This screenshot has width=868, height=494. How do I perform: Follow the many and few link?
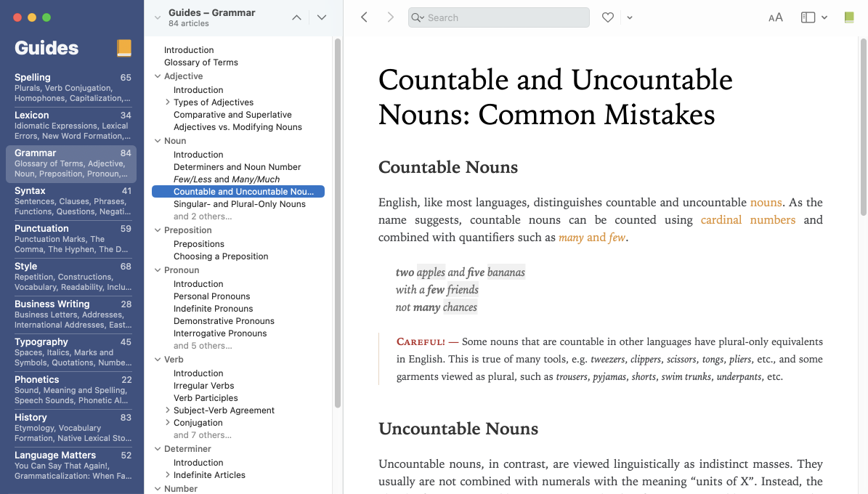(592, 238)
